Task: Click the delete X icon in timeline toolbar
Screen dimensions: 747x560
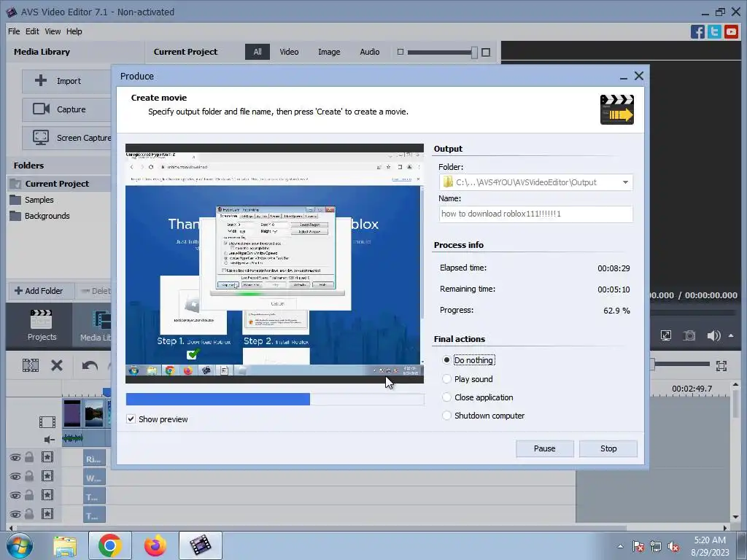Action: pos(57,365)
